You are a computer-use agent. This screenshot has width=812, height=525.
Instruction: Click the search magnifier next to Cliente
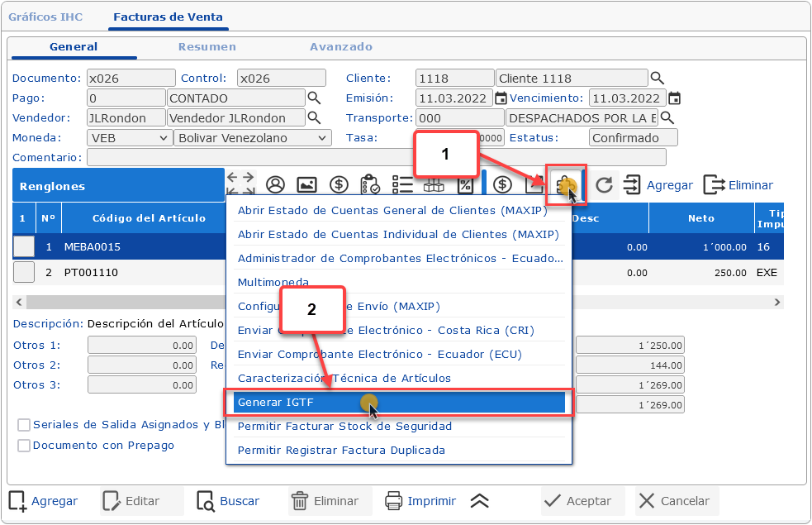coord(658,79)
